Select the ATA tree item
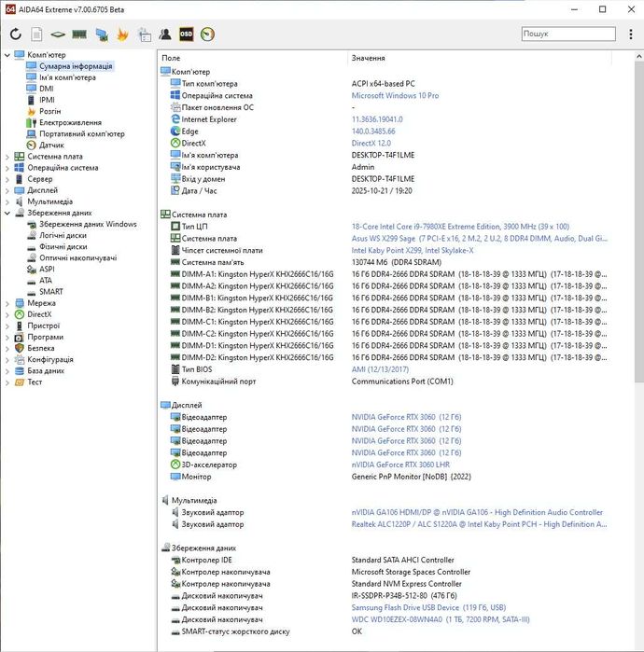The width and height of the screenshot is (644, 652). coord(46,280)
